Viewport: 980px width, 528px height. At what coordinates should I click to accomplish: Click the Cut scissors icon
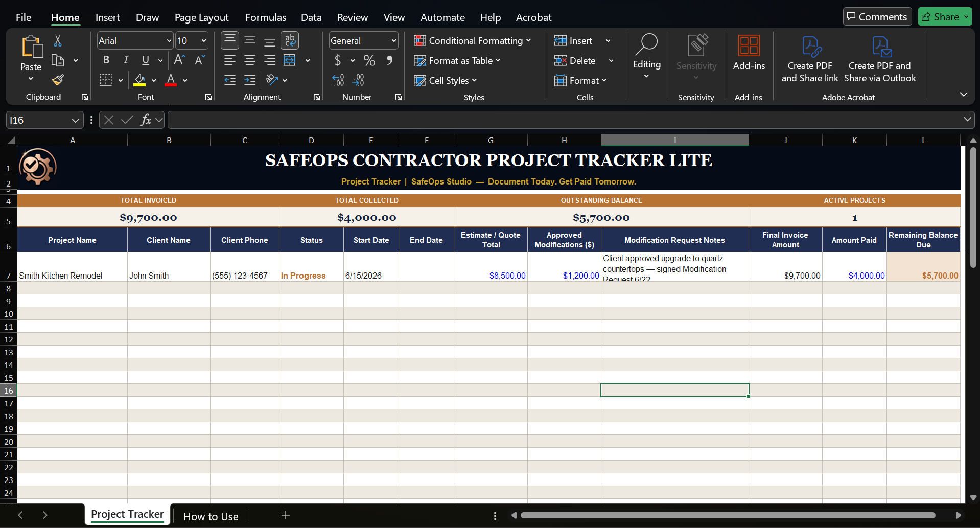tap(58, 41)
